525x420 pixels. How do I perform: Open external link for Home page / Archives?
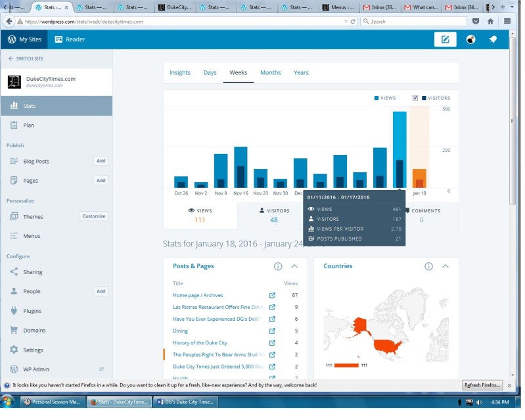[272, 296]
